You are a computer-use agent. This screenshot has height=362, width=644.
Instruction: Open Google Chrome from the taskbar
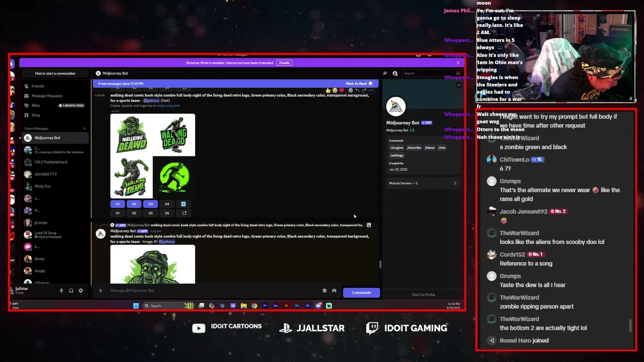click(x=254, y=306)
